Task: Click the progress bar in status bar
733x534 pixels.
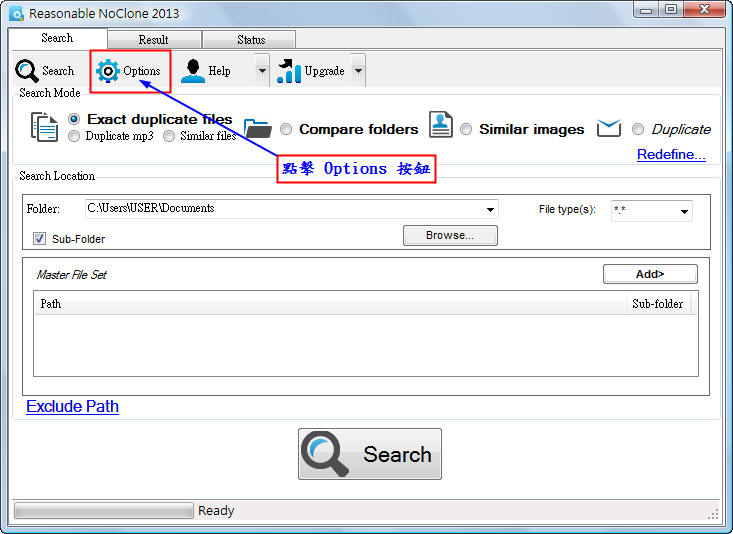Action: click(103, 511)
